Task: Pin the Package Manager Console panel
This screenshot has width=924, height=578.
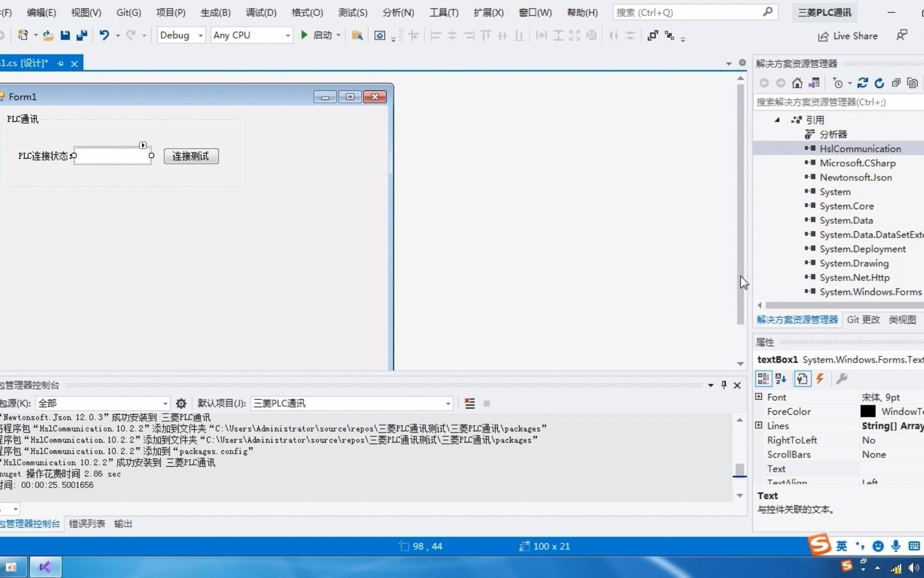Action: (723, 385)
